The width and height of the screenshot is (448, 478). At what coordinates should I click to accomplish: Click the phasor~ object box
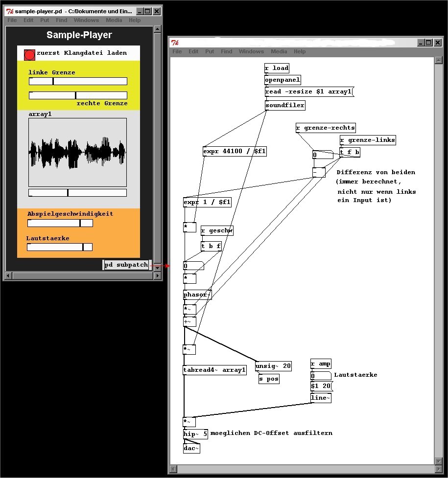point(197,295)
